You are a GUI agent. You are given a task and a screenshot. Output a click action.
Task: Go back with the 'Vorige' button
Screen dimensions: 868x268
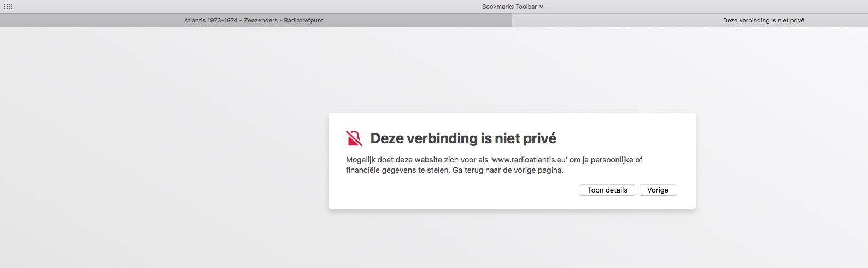[x=658, y=190]
